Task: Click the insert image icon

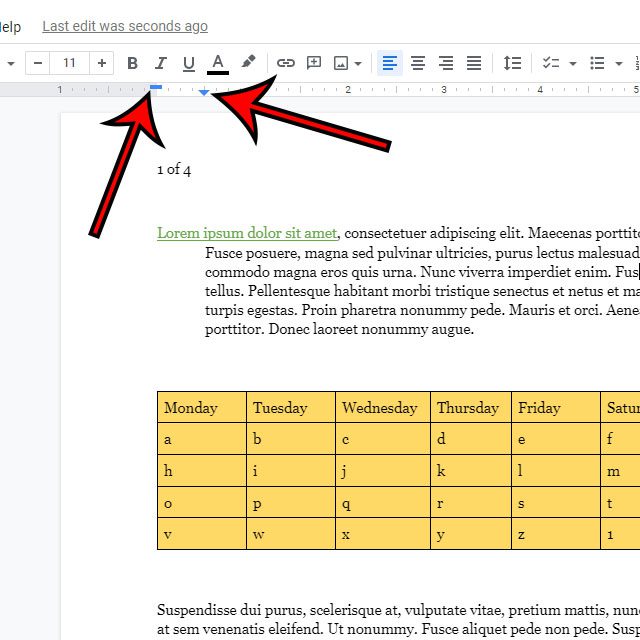Action: (x=341, y=63)
